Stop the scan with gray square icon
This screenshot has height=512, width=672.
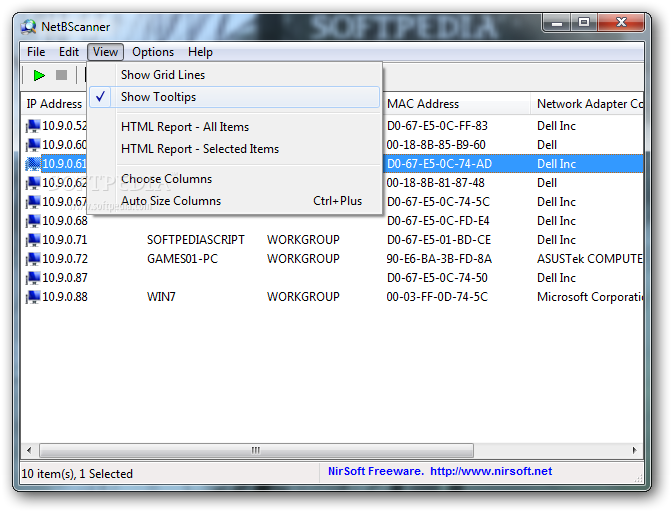(61, 75)
